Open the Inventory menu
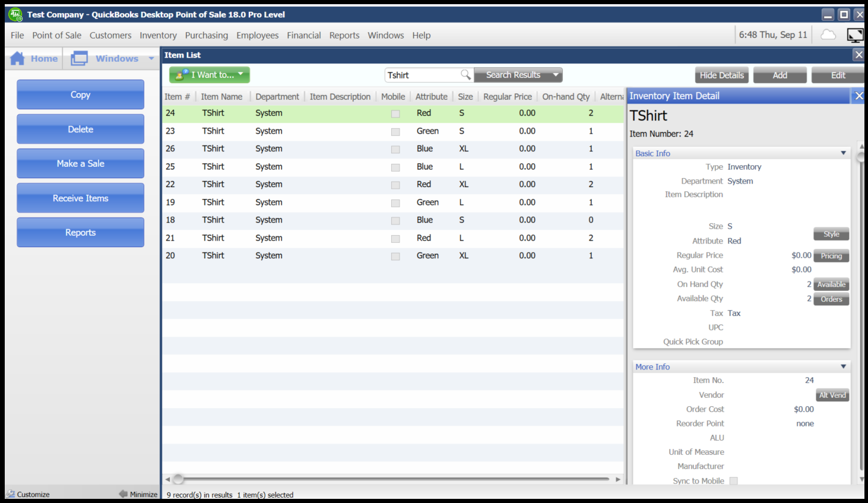This screenshot has width=868, height=503. click(158, 36)
